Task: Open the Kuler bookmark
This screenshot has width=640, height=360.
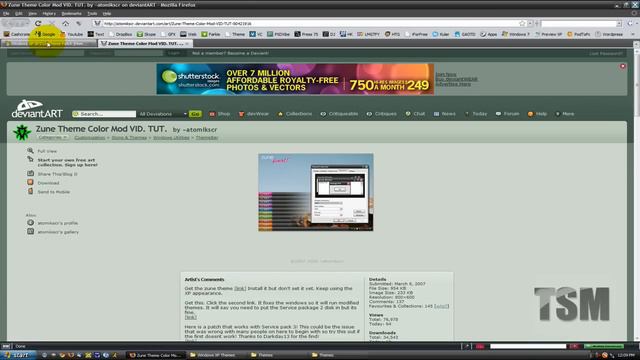Action: 441,34
